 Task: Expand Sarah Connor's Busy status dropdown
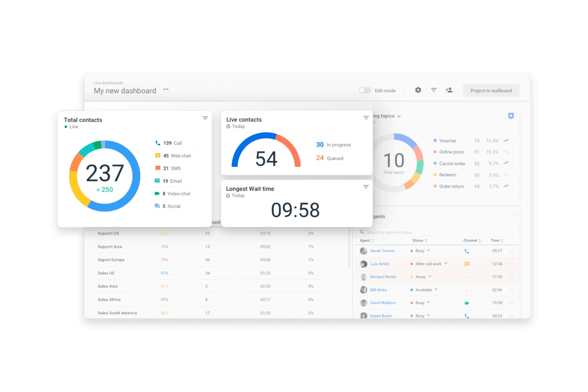point(428,251)
